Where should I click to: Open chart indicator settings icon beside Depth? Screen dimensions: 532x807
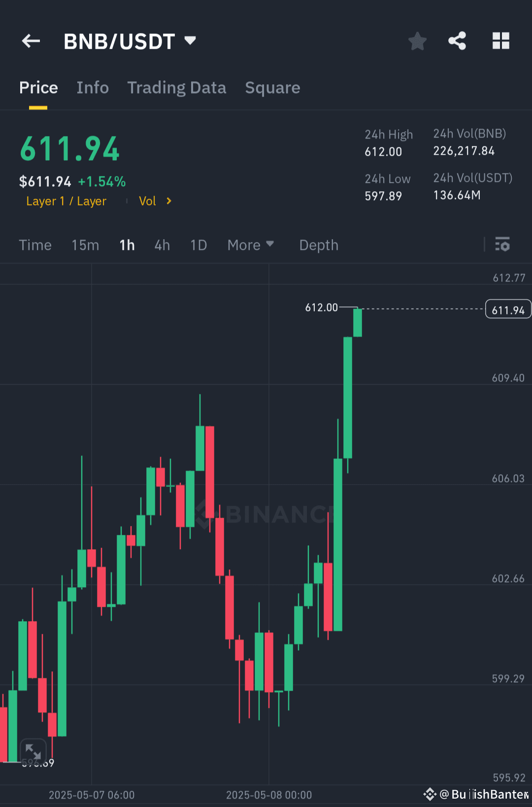click(502, 245)
